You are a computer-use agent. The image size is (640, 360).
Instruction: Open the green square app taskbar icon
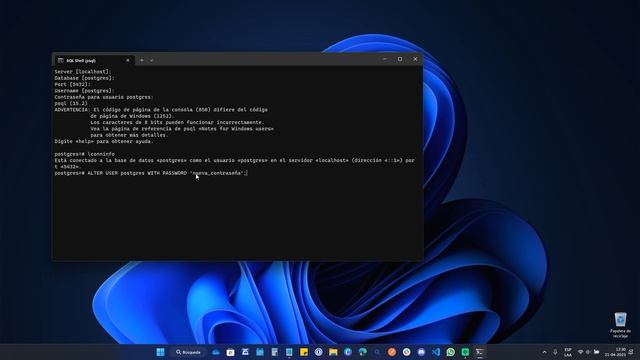(x=465, y=352)
